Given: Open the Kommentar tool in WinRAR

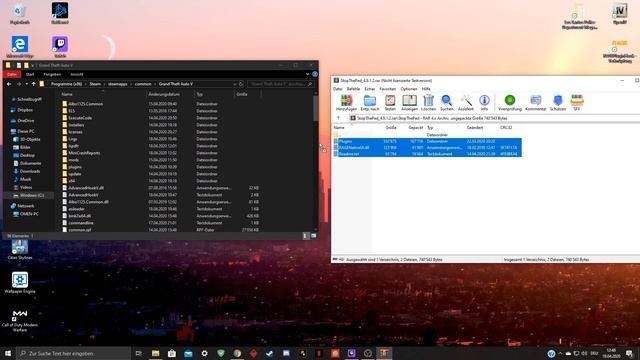Looking at the screenshot, I should click(x=536, y=102).
